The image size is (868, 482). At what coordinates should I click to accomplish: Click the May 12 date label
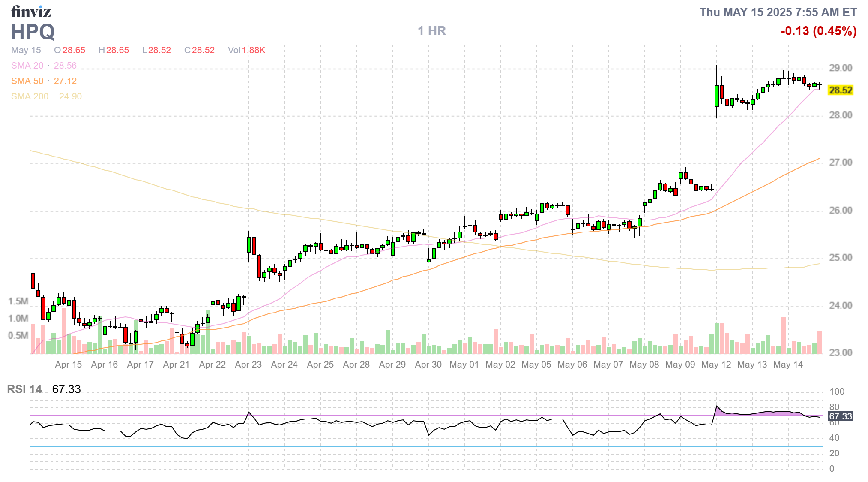click(x=716, y=365)
